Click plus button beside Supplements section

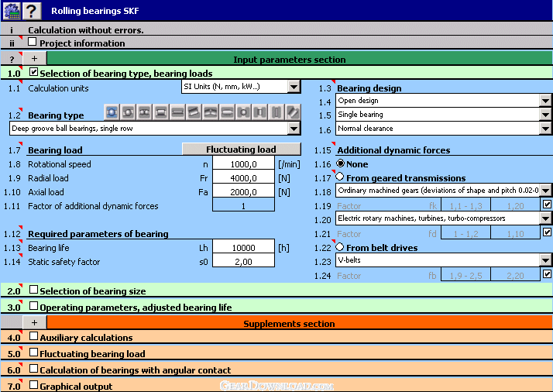(34, 322)
